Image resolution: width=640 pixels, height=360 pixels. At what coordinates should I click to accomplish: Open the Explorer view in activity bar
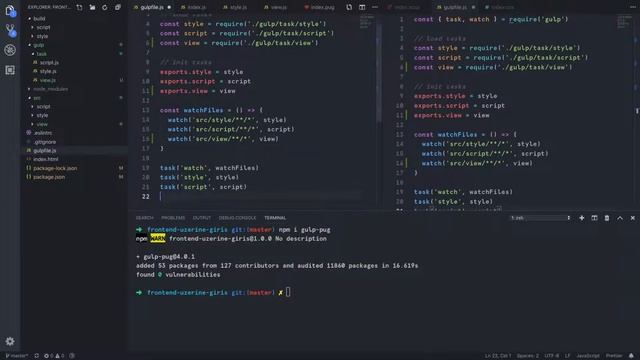(x=10, y=10)
